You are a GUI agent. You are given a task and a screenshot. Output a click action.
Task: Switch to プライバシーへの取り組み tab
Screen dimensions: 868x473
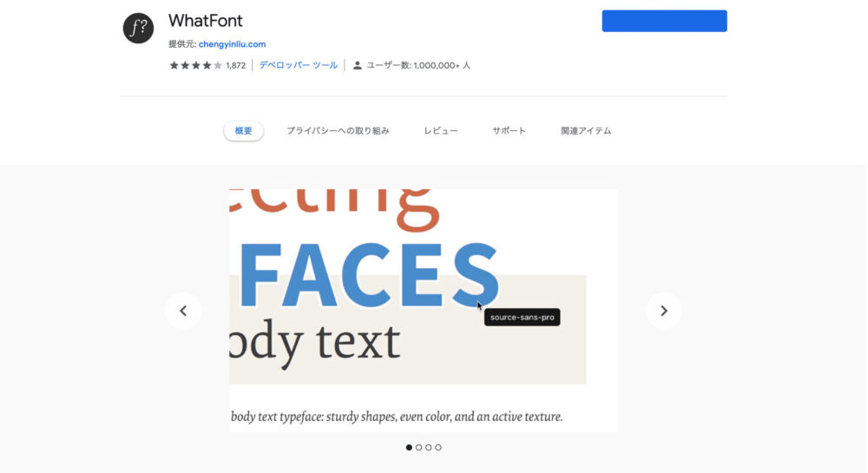tap(338, 131)
